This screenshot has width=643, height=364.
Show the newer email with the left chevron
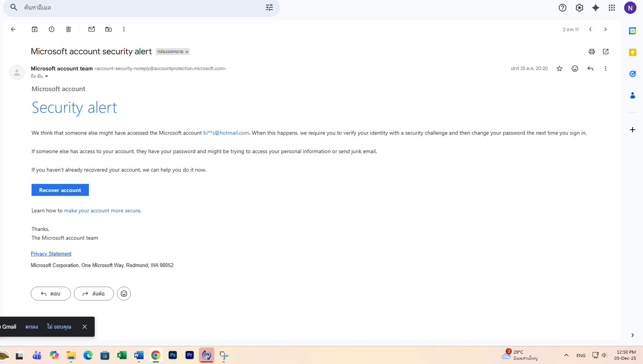tap(590, 29)
